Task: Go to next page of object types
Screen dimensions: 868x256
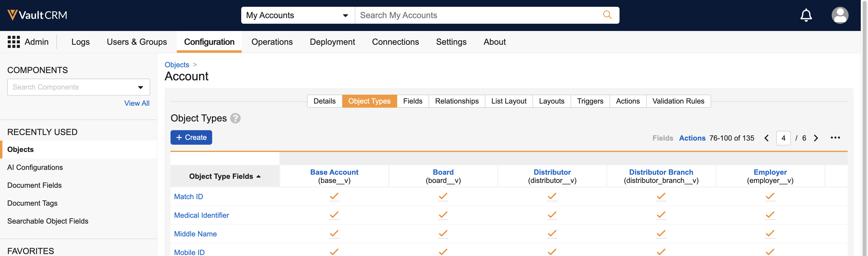Action: point(816,138)
